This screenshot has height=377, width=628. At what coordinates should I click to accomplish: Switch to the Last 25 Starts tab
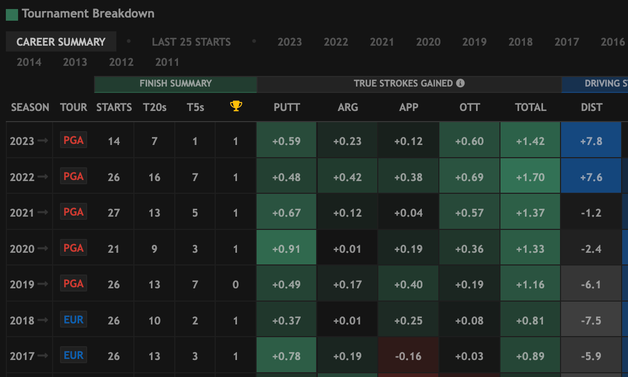191,42
